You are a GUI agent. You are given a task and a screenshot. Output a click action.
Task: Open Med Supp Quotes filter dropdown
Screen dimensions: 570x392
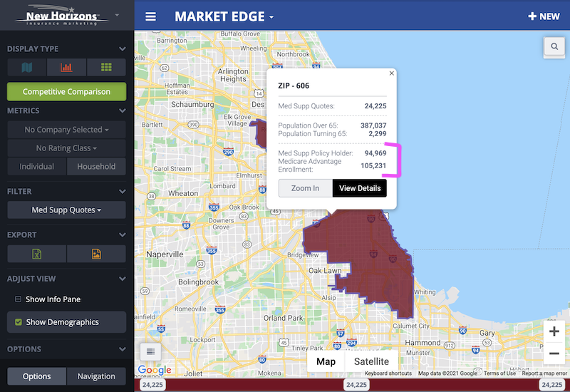pos(66,210)
